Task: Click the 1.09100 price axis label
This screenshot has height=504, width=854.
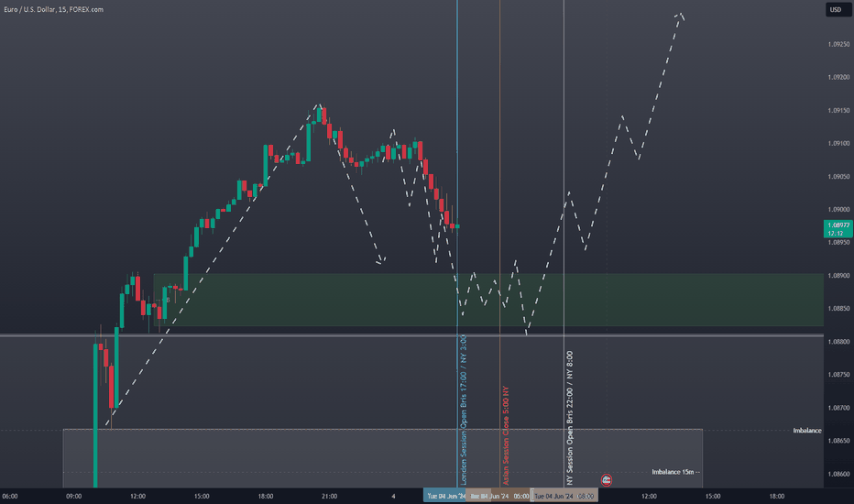Action: pyautogui.click(x=838, y=143)
